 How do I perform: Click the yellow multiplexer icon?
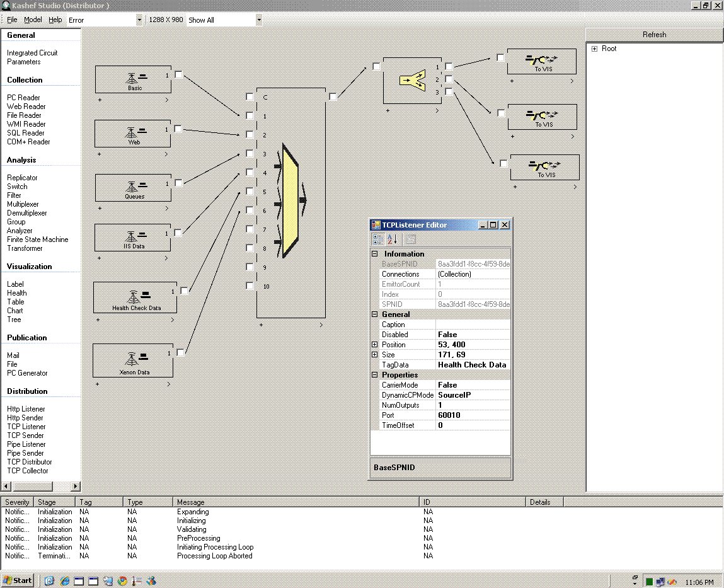(291, 200)
